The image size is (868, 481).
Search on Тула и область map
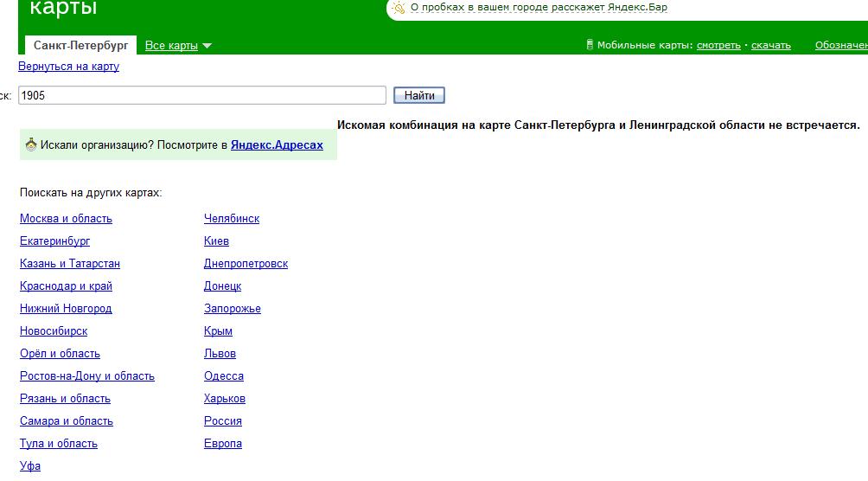(59, 444)
